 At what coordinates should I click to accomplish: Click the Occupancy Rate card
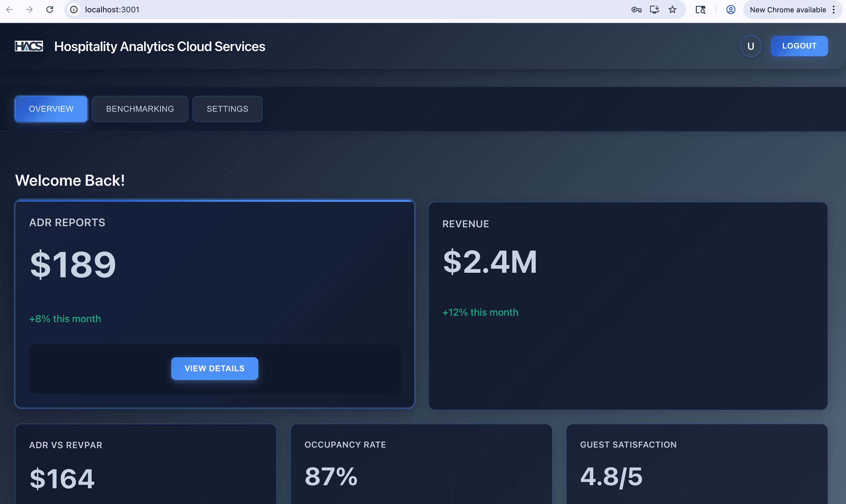click(421, 465)
